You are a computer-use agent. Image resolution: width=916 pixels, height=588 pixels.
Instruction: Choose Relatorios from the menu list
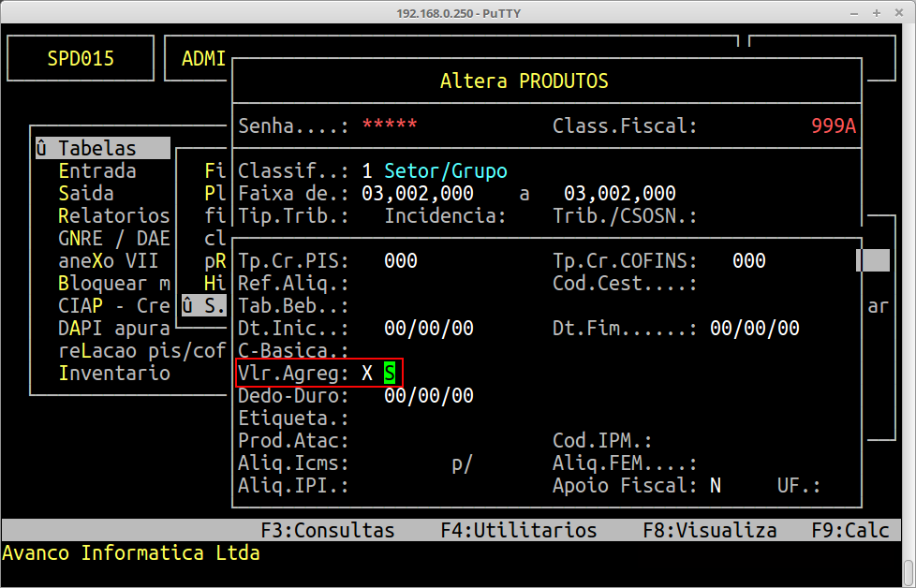click(x=113, y=216)
